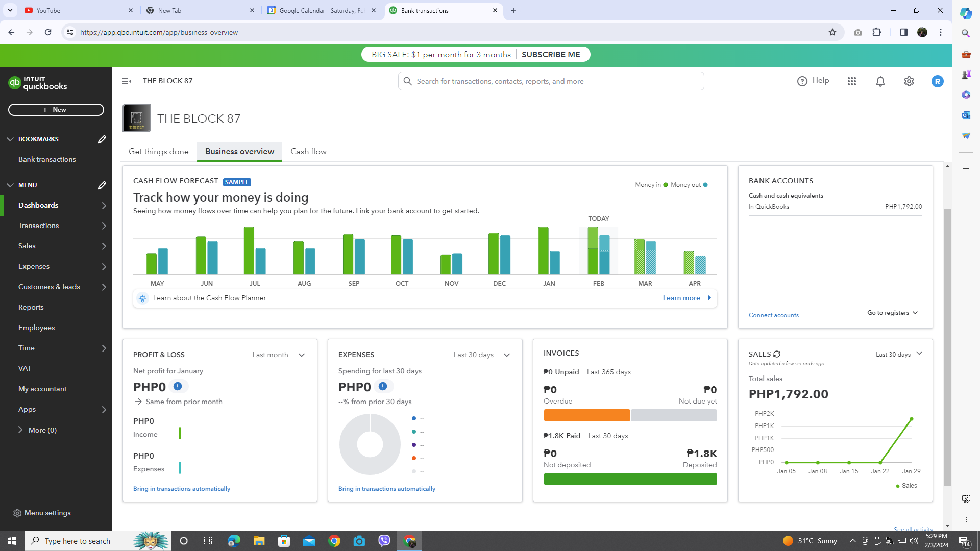Open browser side panel icon
Screen dimensions: 980x551
[x=903, y=32]
